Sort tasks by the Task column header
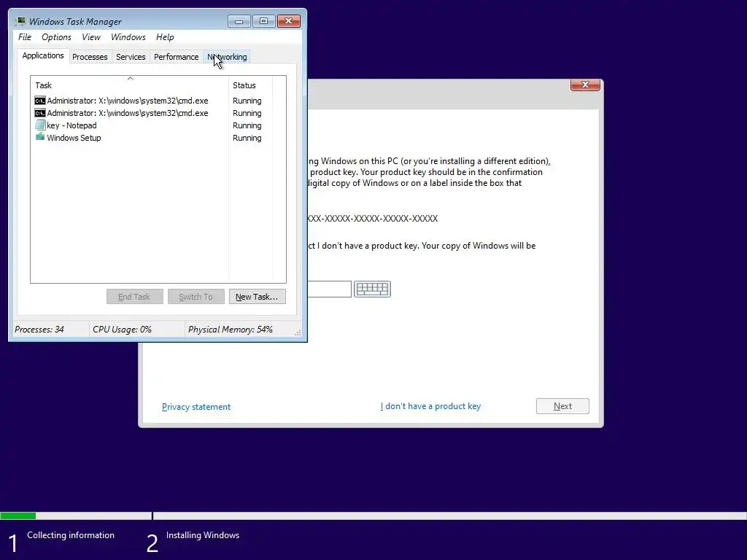 pos(130,85)
